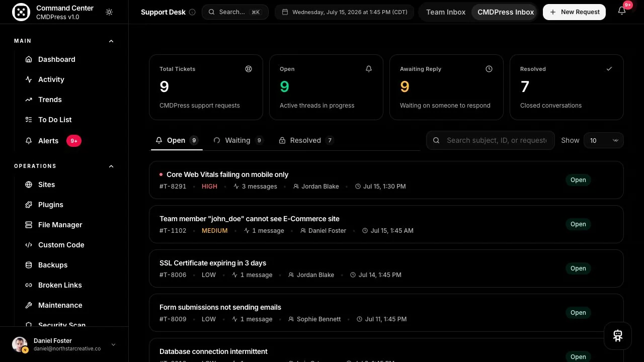
Task: Open ticket SSL Certificate expiring in 3 days
Action: 386,268
